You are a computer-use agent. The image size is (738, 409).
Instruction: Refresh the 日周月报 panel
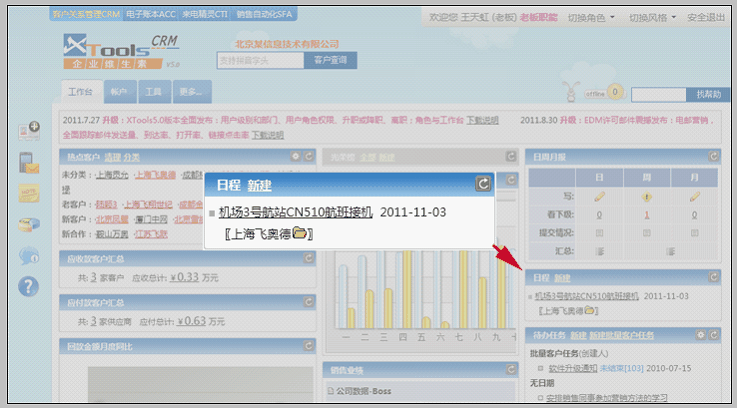click(713, 156)
